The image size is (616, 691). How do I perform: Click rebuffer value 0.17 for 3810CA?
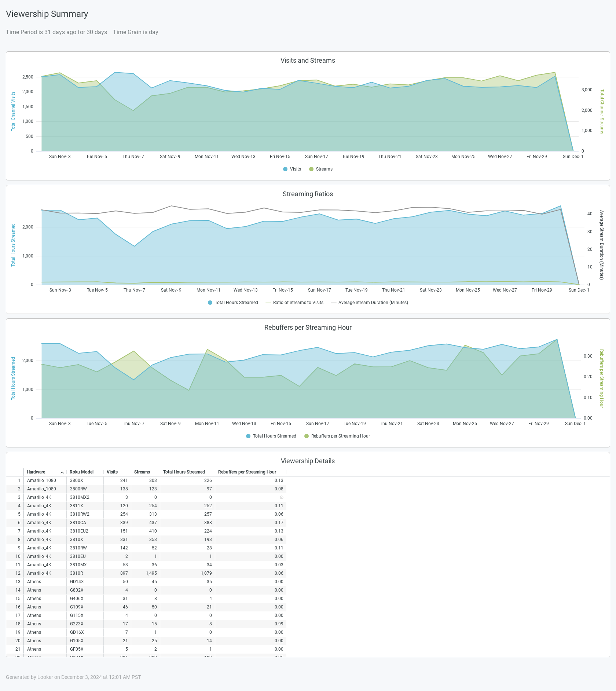pyautogui.click(x=279, y=523)
